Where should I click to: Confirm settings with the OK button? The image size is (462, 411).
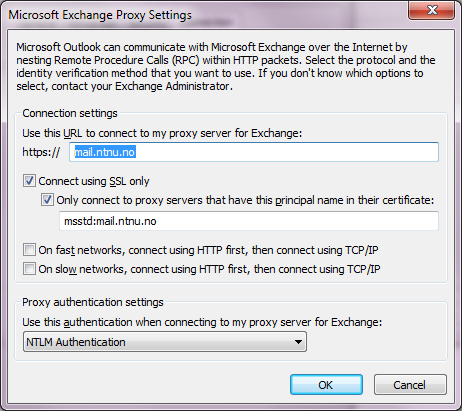pos(326,385)
